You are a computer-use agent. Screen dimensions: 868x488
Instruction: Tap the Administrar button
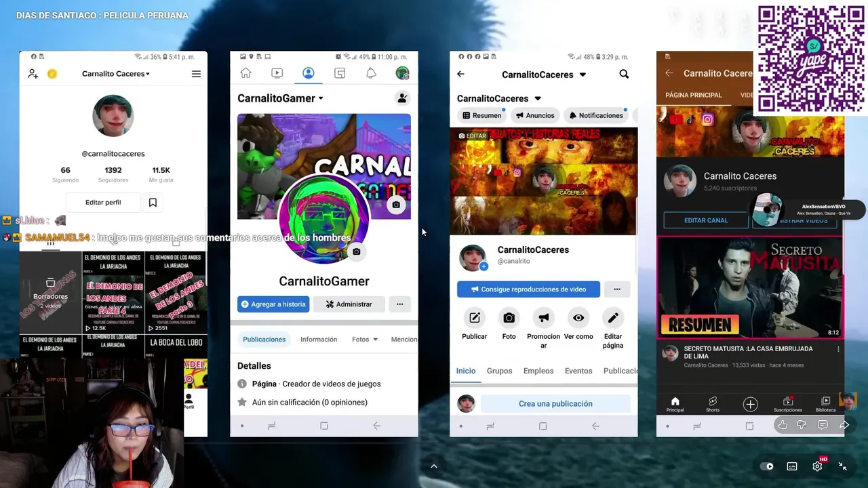pos(349,304)
